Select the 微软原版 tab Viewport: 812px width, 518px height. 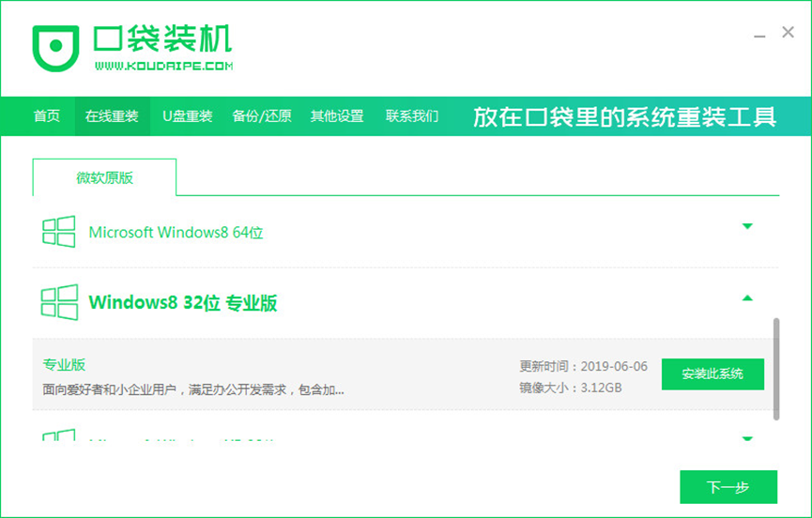pyautogui.click(x=104, y=177)
